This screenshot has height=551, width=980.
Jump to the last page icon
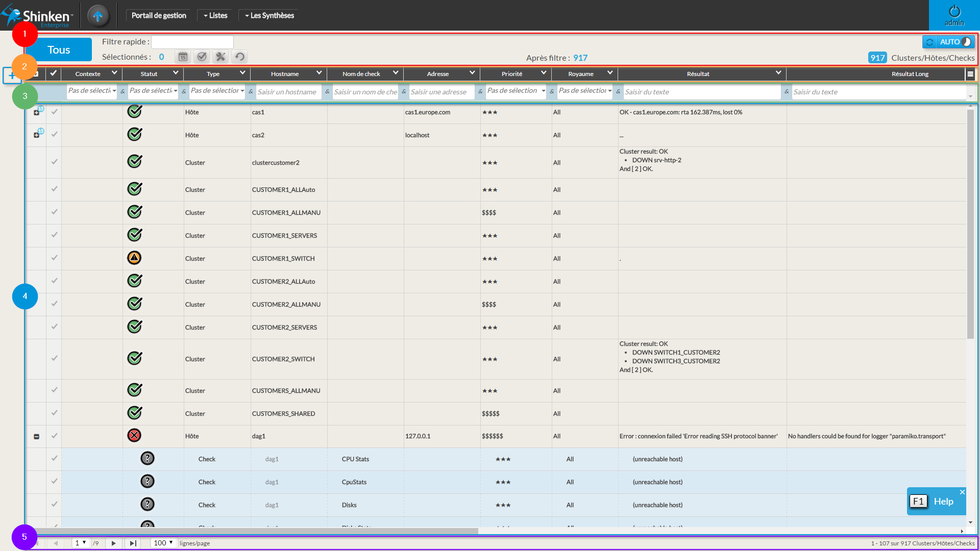133,543
